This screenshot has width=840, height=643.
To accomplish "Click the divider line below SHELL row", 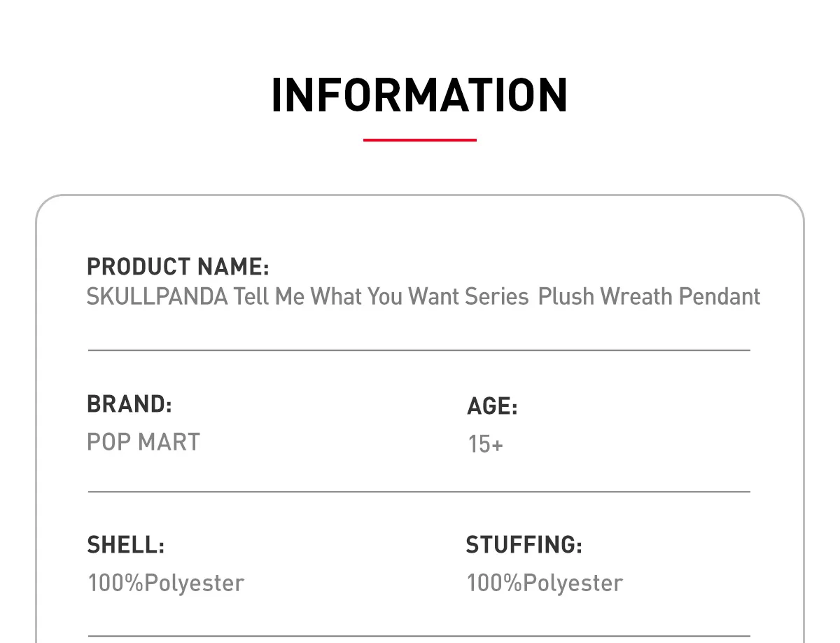I will pyautogui.click(x=419, y=636).
